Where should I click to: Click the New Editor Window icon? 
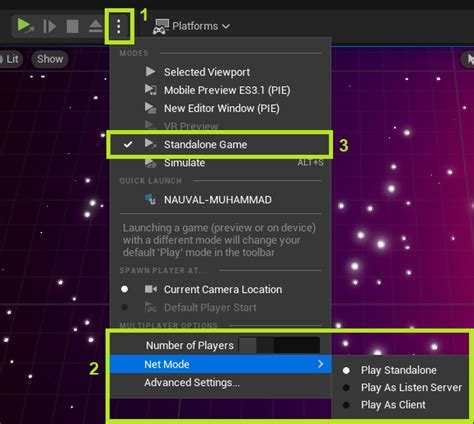pyautogui.click(x=150, y=108)
